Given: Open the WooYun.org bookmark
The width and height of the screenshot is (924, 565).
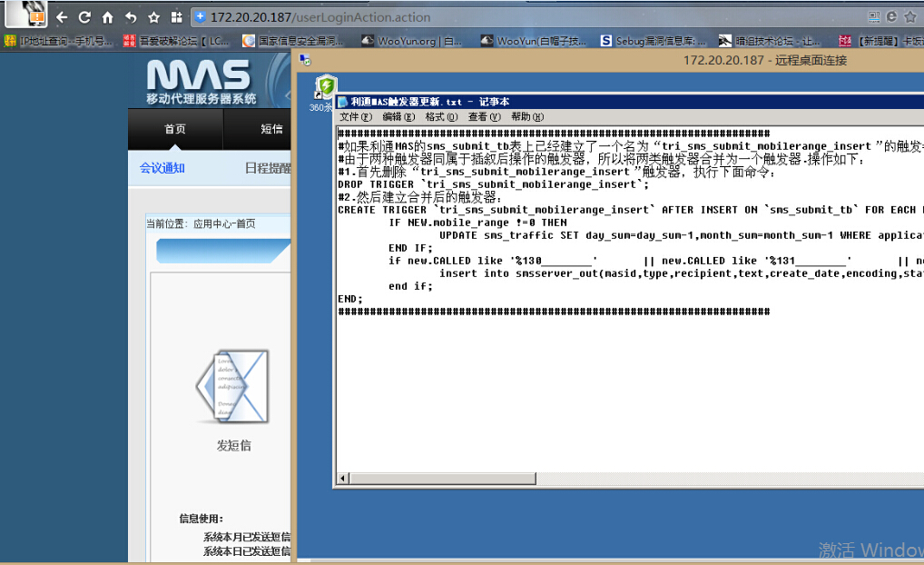Looking at the screenshot, I should point(411,41).
